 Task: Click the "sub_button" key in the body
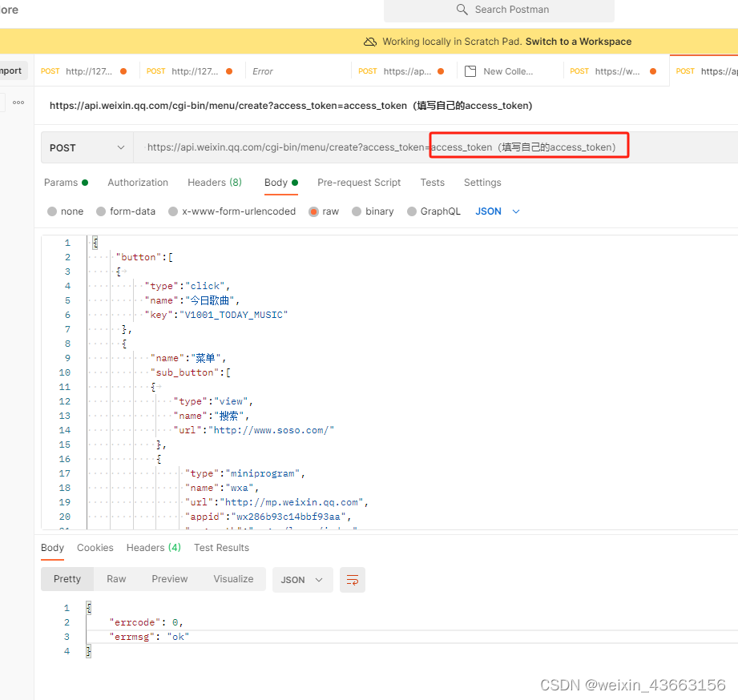[x=184, y=372]
